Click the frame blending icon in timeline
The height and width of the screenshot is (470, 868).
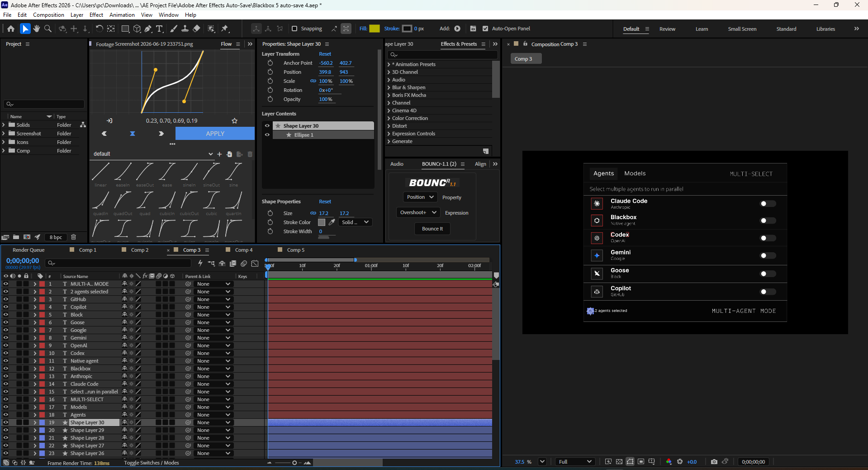[x=233, y=263]
